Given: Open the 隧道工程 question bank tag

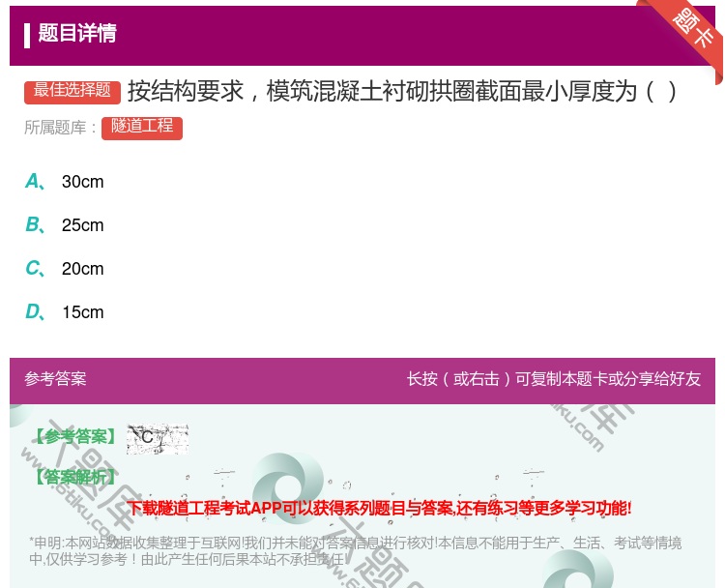Looking at the screenshot, I should (x=142, y=128).
